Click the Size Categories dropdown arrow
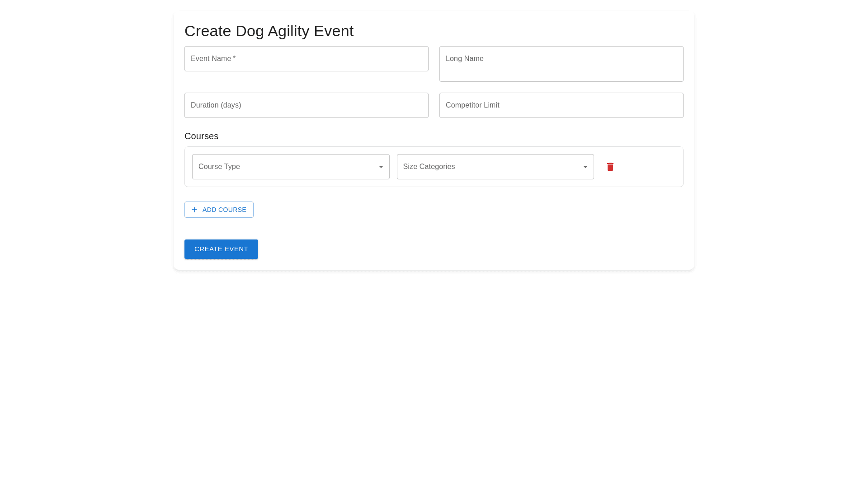868x488 pixels. click(585, 167)
